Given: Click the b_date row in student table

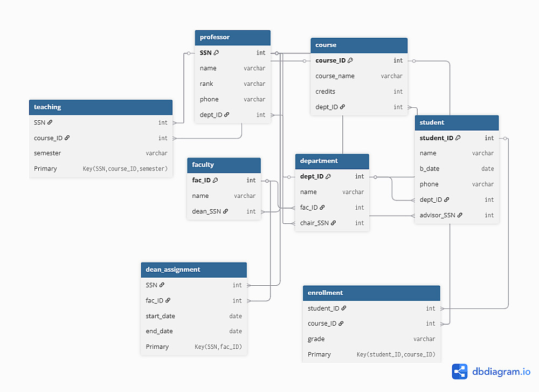Looking at the screenshot, I should [x=457, y=169].
